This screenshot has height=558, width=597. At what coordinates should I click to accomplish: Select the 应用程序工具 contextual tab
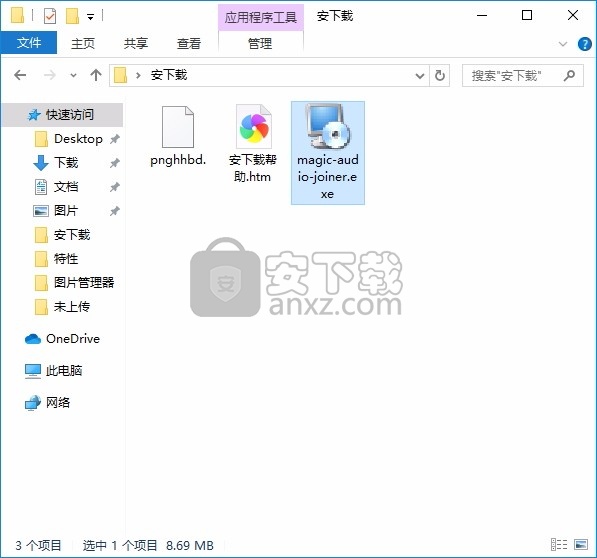pyautogui.click(x=260, y=18)
